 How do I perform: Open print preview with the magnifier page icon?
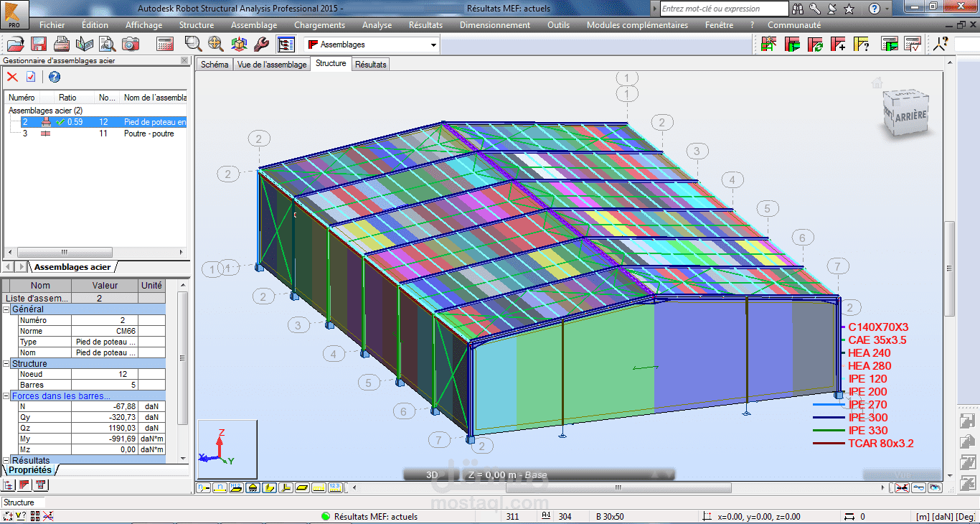(x=108, y=45)
